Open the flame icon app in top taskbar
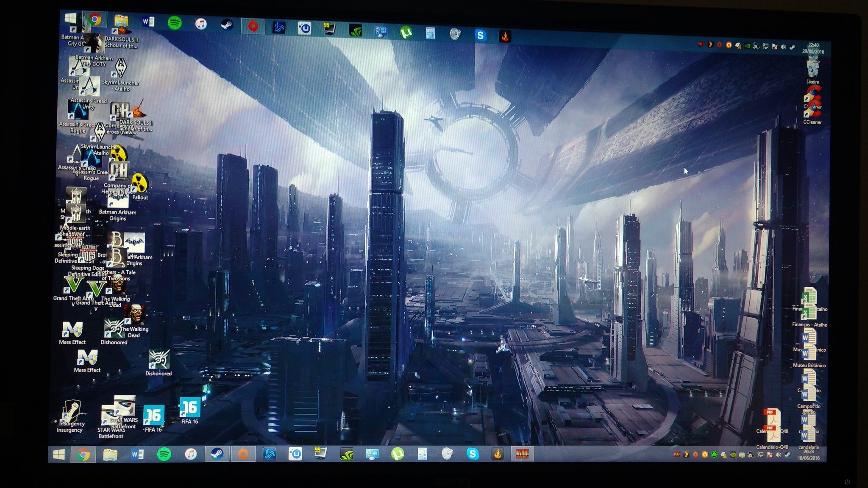This screenshot has width=868, height=488. click(x=505, y=36)
